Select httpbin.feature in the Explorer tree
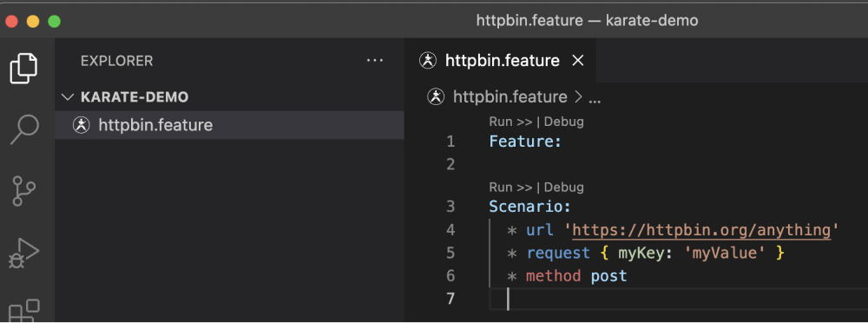Image resolution: width=868 pixels, height=323 pixels. pyautogui.click(x=229, y=125)
